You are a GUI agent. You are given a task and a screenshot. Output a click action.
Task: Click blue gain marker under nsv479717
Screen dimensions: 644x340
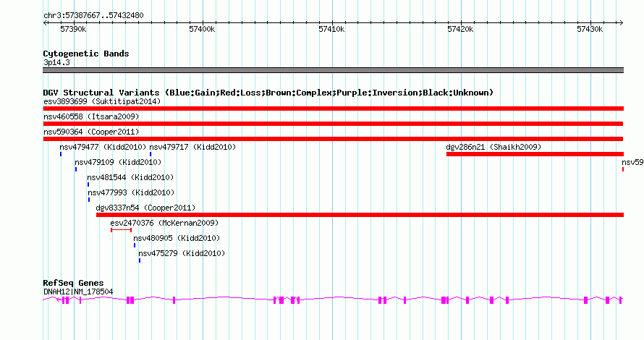point(151,154)
